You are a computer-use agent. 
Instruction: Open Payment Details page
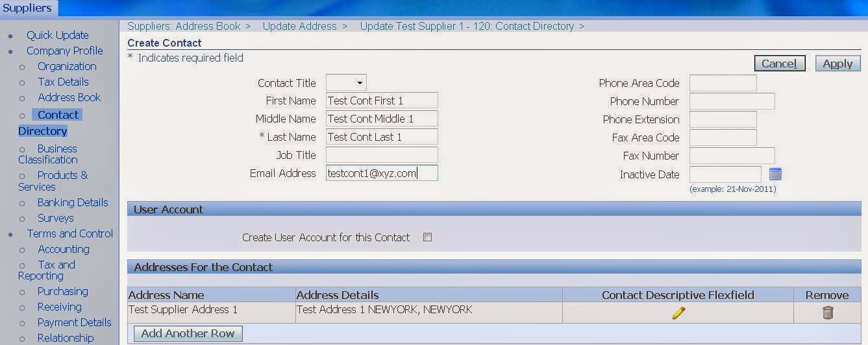coord(74,322)
